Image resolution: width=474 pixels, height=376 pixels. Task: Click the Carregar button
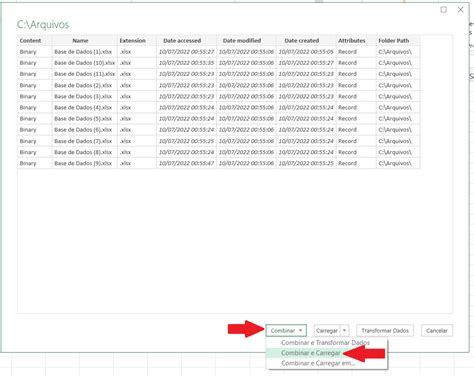click(x=327, y=330)
